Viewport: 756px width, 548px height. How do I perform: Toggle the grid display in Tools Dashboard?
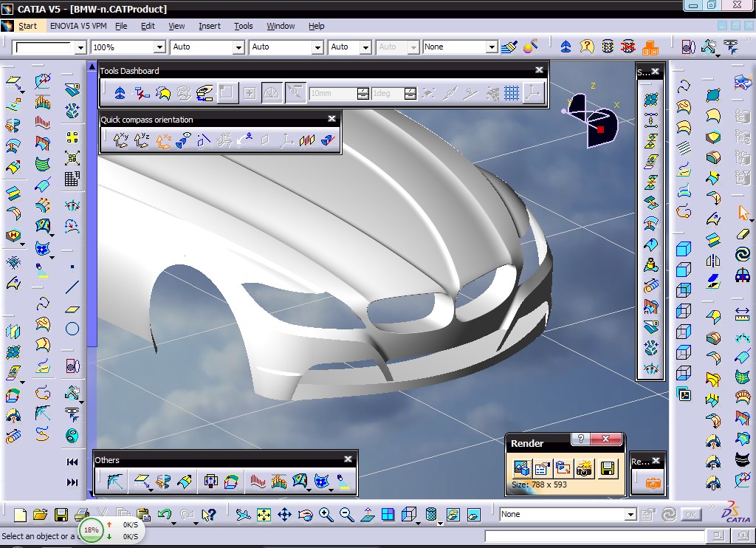[x=512, y=92]
